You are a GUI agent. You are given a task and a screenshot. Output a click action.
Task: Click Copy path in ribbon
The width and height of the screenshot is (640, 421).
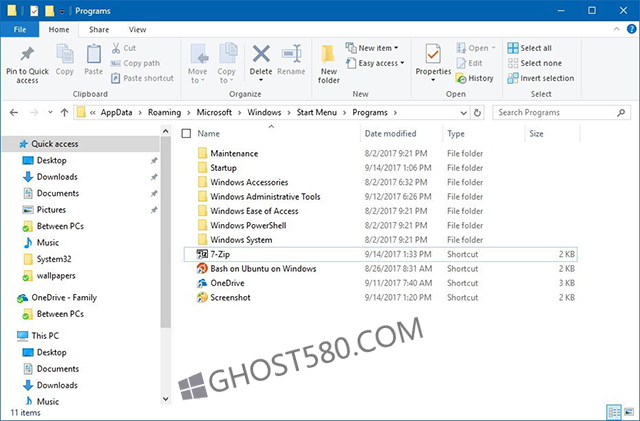[x=135, y=63]
